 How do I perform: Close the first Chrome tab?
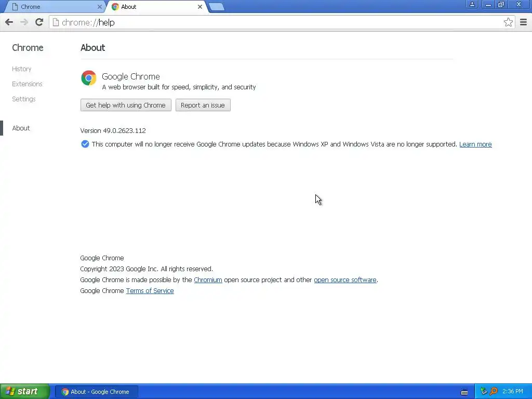(99, 7)
